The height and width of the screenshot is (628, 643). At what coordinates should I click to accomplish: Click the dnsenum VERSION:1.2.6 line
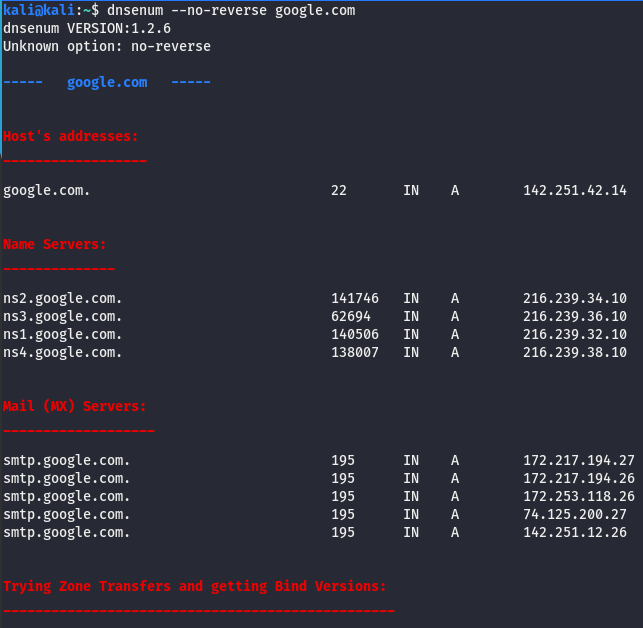tap(87, 28)
